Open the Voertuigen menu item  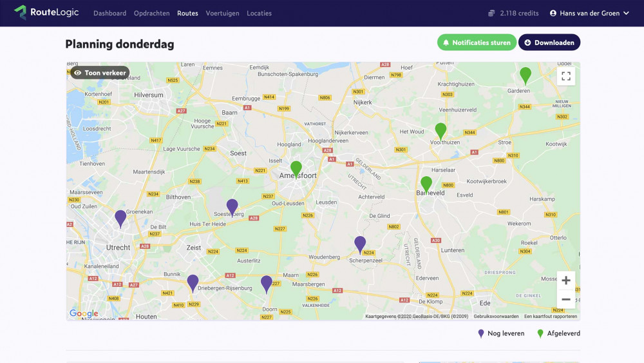[222, 13]
